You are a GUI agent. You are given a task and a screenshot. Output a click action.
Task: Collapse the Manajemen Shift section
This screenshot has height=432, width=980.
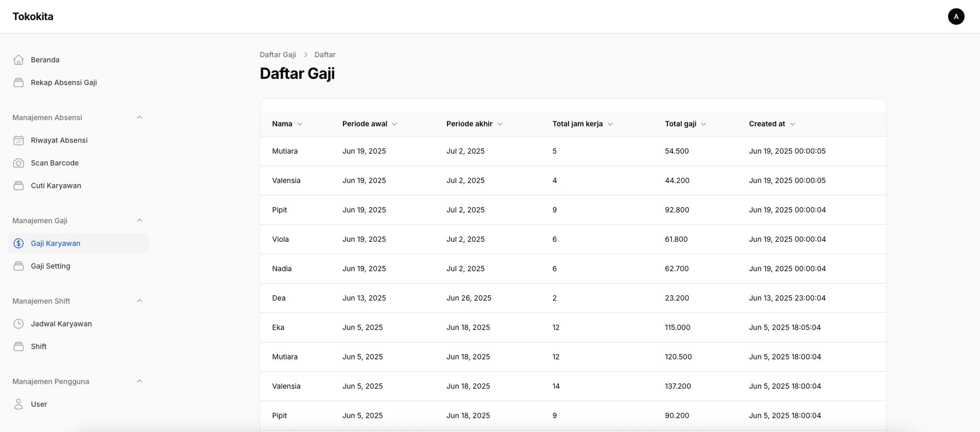point(139,301)
